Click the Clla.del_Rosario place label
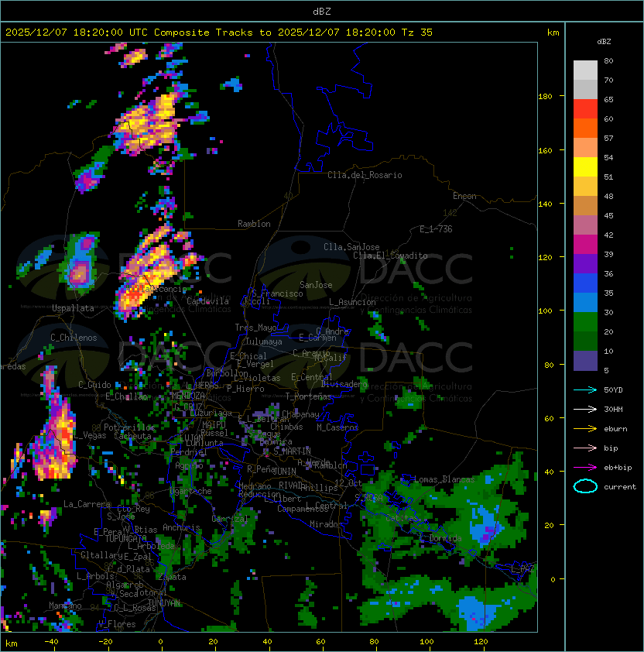644x652 pixels. click(x=365, y=175)
